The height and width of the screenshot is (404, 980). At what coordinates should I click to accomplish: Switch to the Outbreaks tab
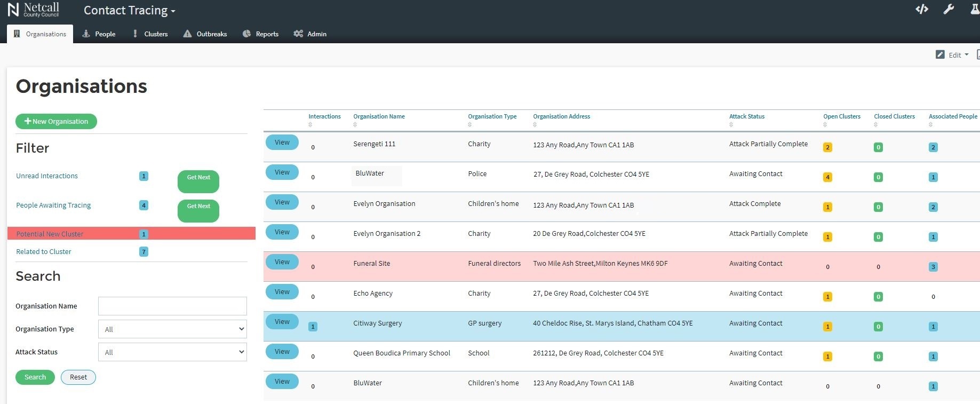tap(205, 34)
